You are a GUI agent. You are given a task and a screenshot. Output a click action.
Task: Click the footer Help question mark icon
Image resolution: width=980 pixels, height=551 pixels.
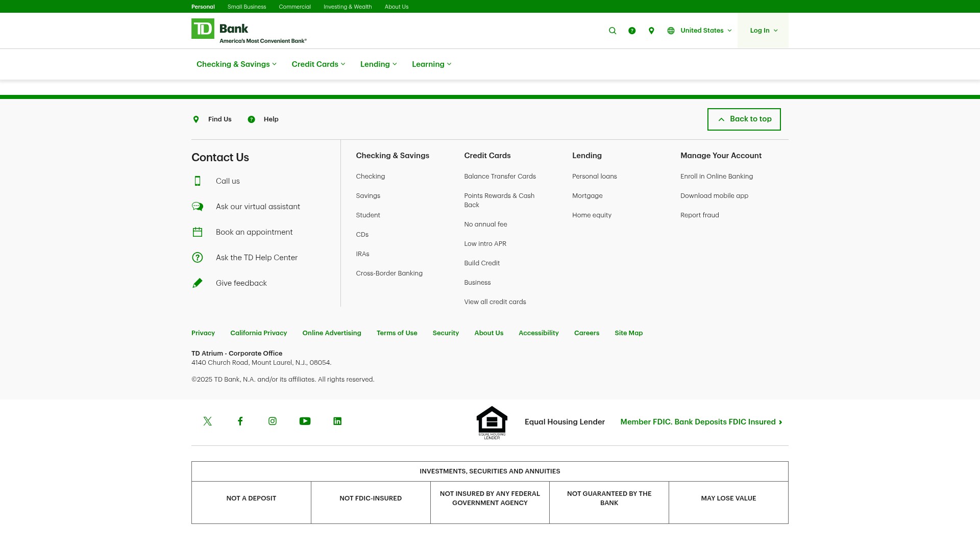point(251,119)
